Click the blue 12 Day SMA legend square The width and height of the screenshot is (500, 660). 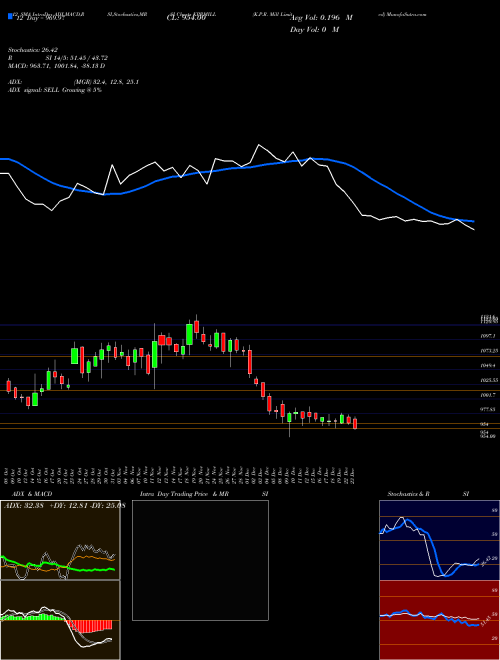10,16
